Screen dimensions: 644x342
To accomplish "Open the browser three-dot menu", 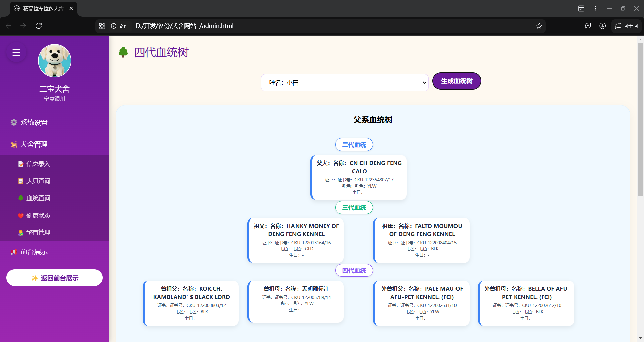I will (595, 8).
